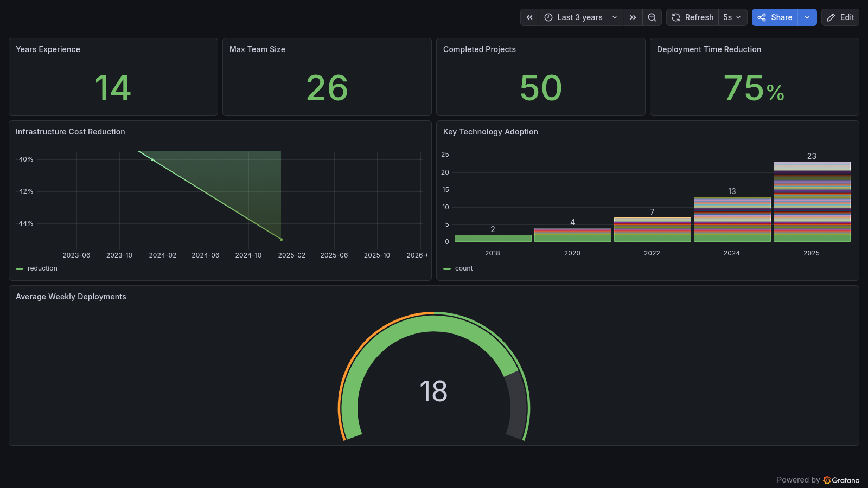This screenshot has width=868, height=488.
Task: Open the 5s refresh interval dropdown
Action: (x=732, y=17)
